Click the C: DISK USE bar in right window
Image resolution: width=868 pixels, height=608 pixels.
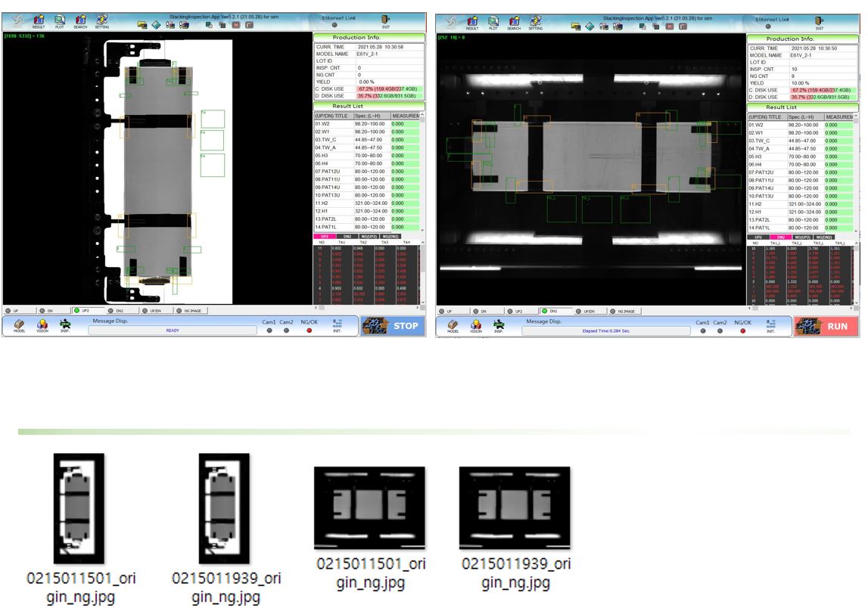tap(824, 90)
